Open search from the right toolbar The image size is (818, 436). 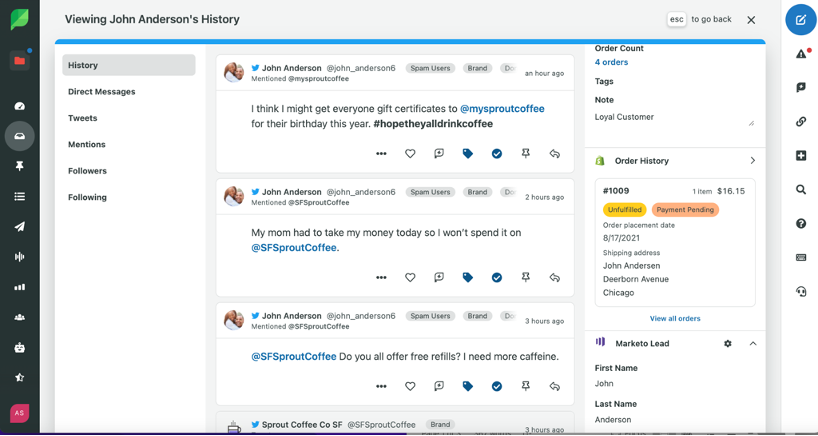click(x=801, y=189)
